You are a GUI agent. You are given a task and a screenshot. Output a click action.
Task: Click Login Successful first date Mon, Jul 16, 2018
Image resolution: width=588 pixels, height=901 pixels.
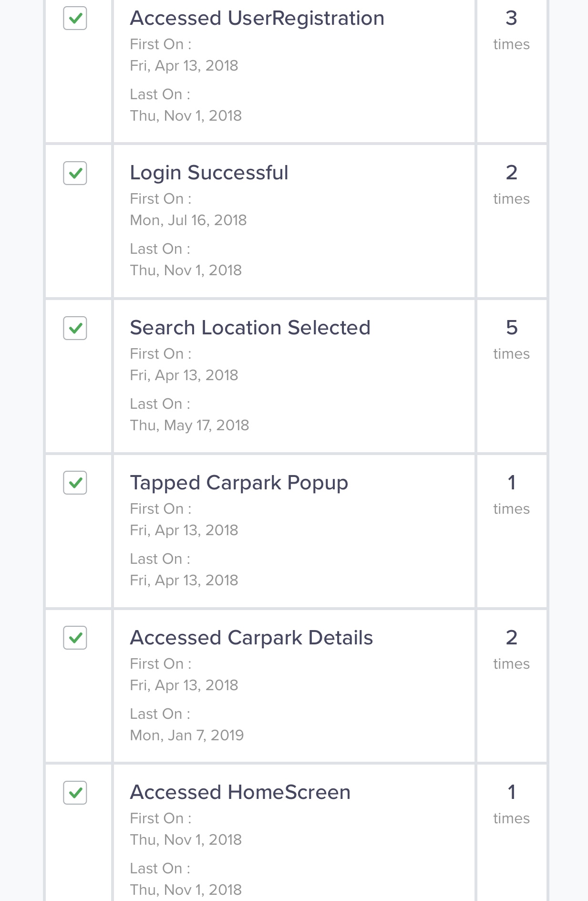pyautogui.click(x=188, y=220)
